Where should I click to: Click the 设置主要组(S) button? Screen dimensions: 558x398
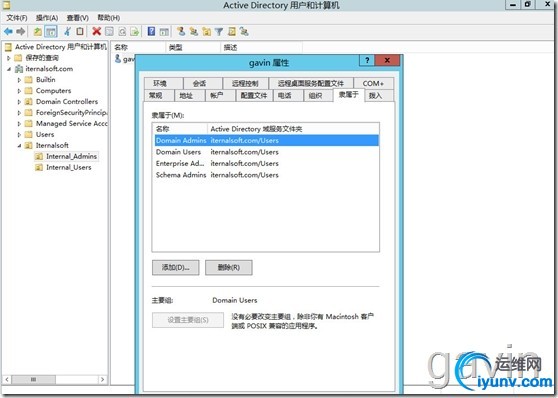188,320
